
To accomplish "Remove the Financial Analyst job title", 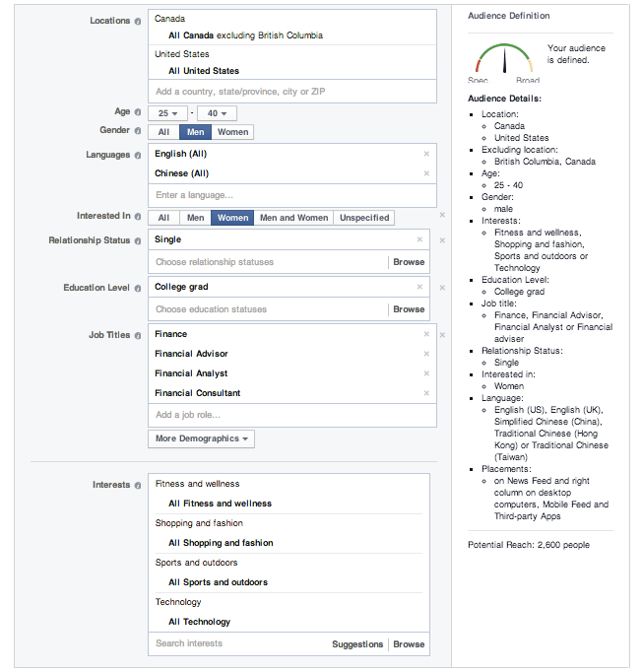I will click(426, 373).
